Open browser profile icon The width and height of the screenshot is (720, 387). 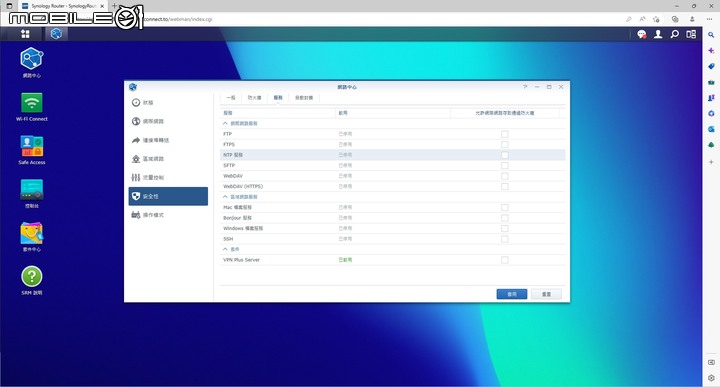692,19
